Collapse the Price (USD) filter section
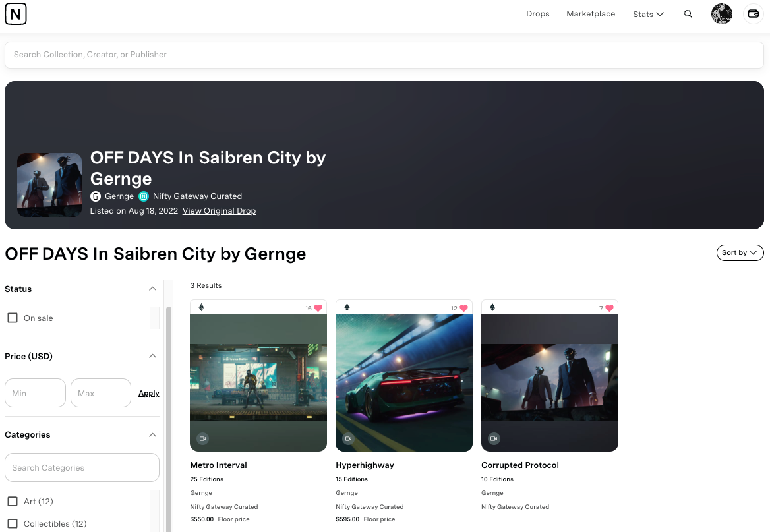 153,356
